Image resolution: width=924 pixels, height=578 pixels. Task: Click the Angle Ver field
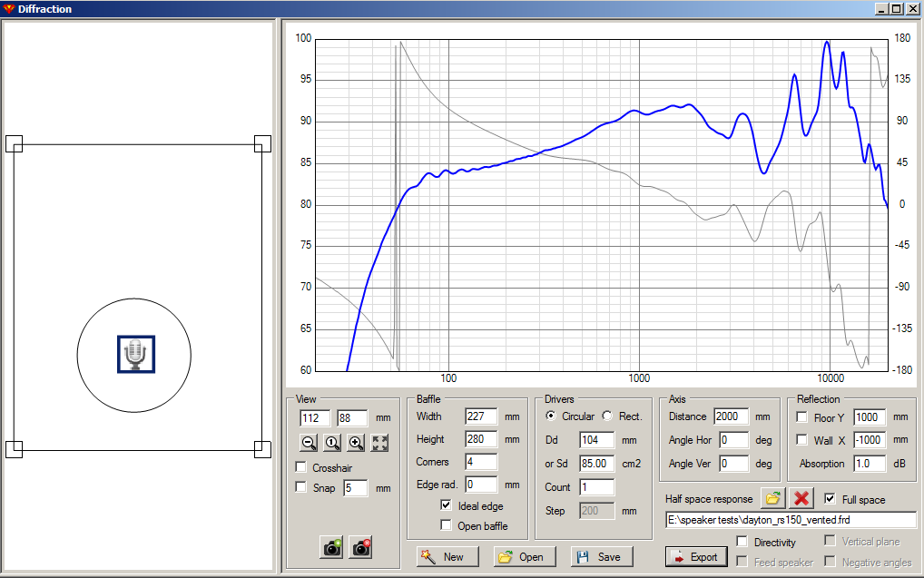pyautogui.click(x=733, y=464)
